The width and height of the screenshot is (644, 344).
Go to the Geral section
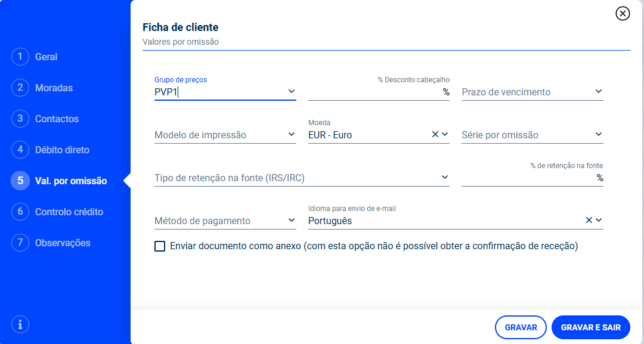[46, 57]
